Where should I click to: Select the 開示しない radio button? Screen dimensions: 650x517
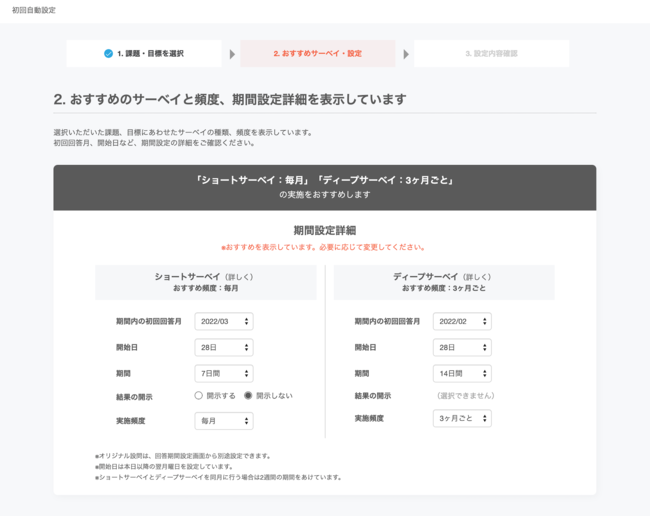(x=249, y=396)
